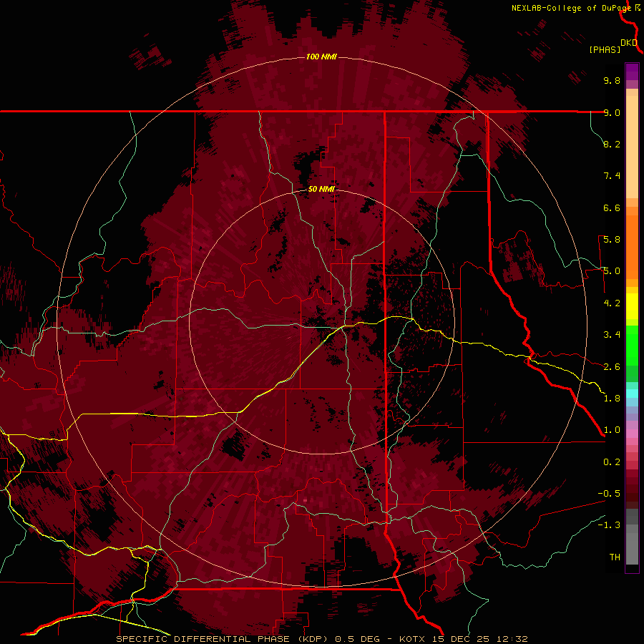Click the 6.6 value on color scale
Image resolution: width=644 pixels, height=644 pixels.
[x=612, y=208]
